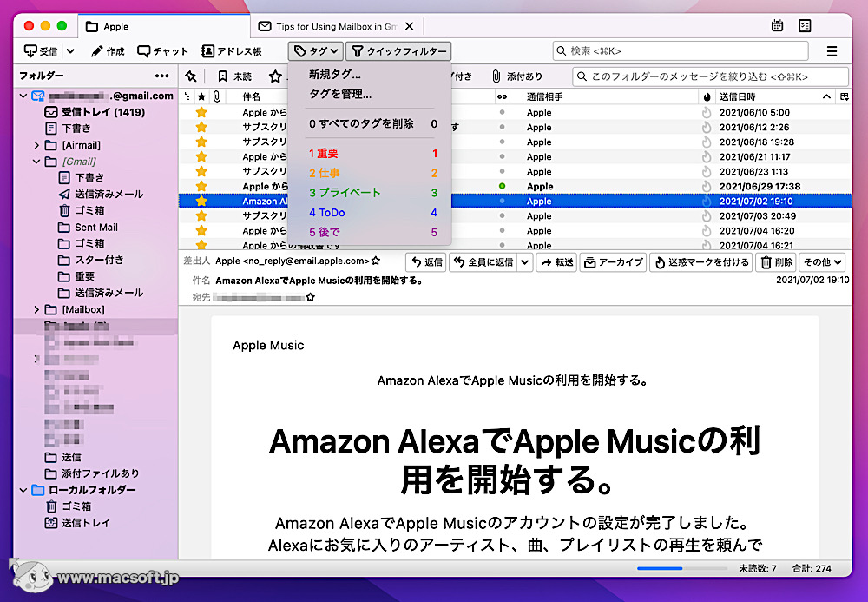Screen dimensions: 868x602
Task: Toggle star on selected Amazon Alexa message
Action: pyautogui.click(x=201, y=201)
